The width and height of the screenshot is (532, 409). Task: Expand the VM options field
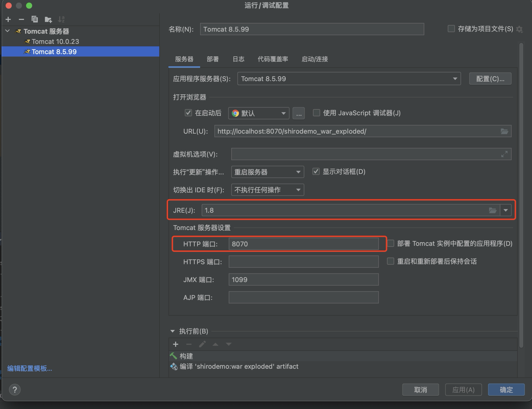[504, 154]
